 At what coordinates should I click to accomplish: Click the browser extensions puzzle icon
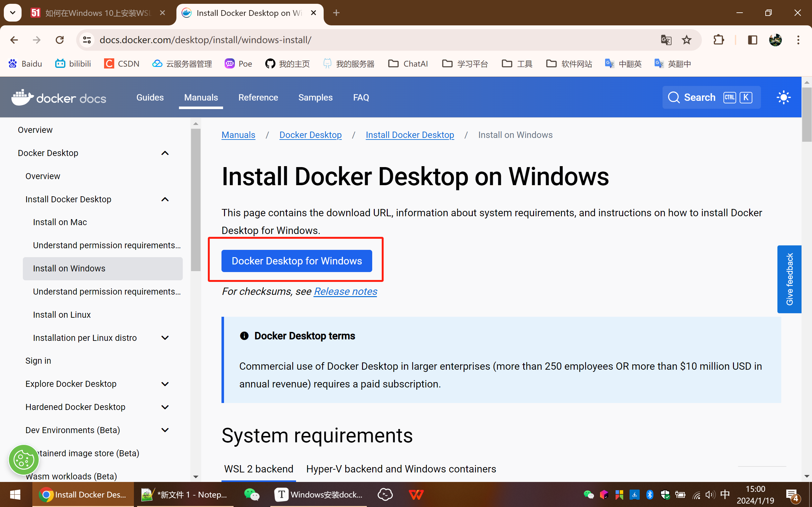coord(719,40)
